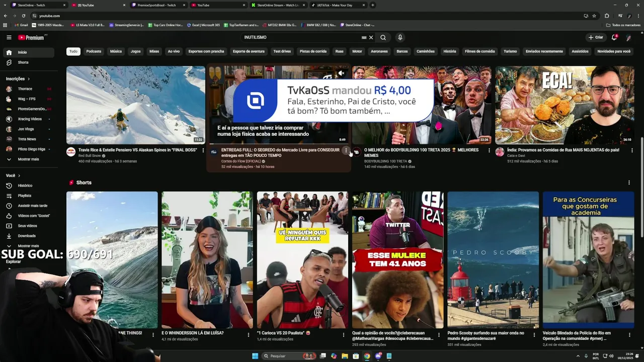Open Windows Start menu

pos(255,356)
